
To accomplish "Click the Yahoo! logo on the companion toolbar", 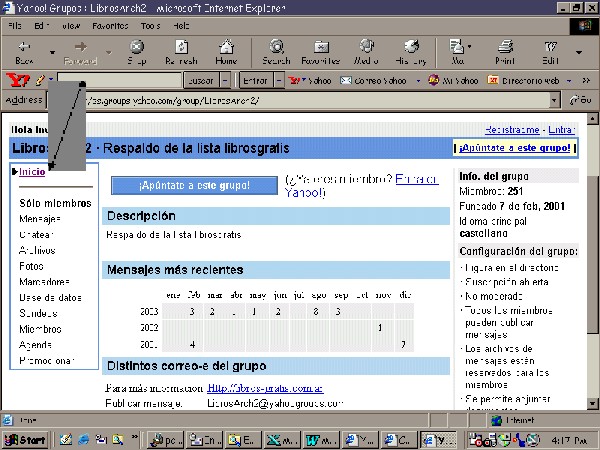I will pos(18,80).
